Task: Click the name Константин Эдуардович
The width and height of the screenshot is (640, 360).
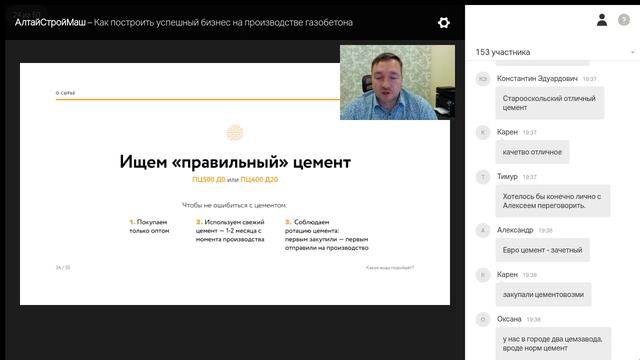Action: click(x=537, y=78)
